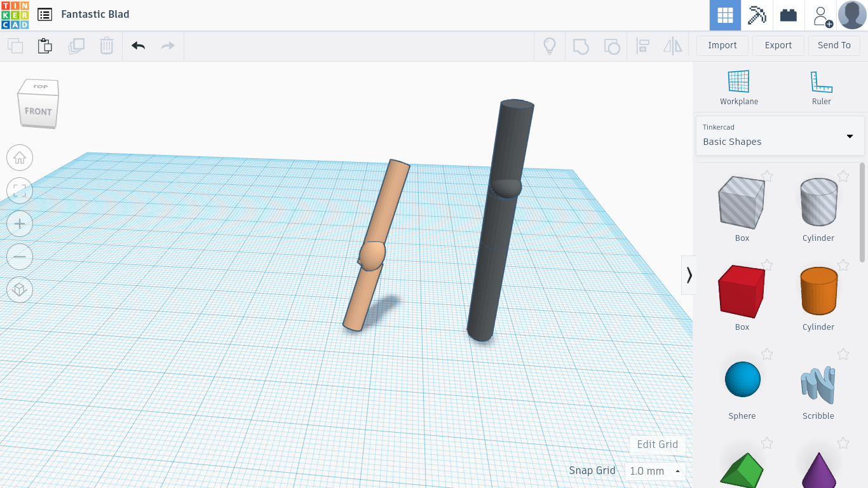Switch to 3D design grid view
This screenshot has height=488, width=868.
[725, 15]
